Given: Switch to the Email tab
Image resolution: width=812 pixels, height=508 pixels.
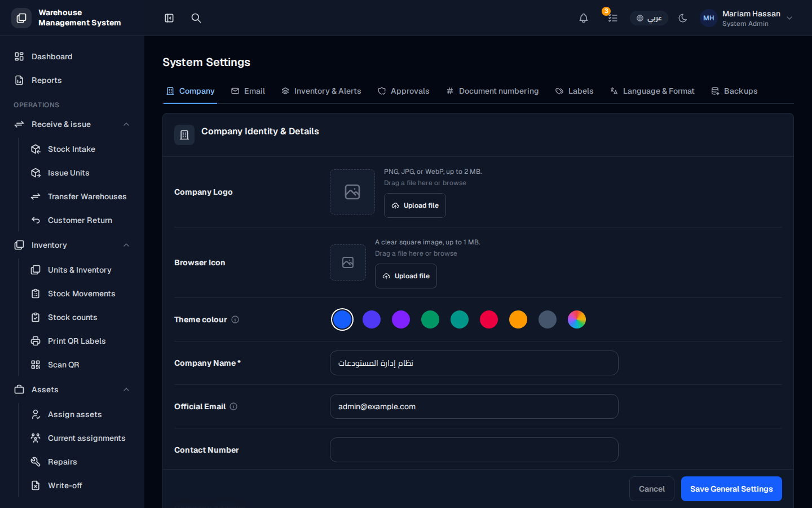Looking at the screenshot, I should pyautogui.click(x=248, y=91).
